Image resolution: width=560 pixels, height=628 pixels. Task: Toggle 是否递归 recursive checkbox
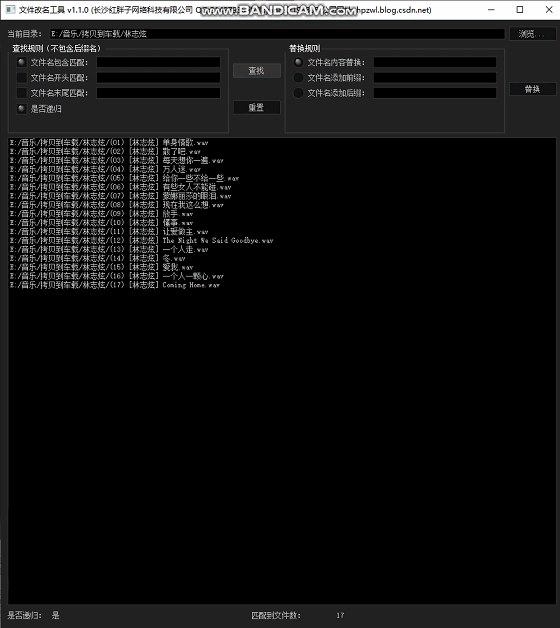tap(22, 109)
